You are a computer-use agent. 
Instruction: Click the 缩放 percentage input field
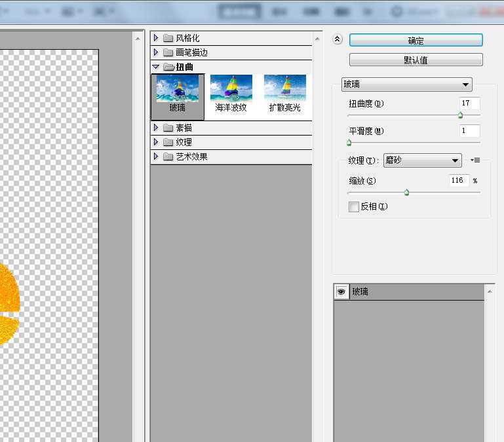click(x=459, y=181)
